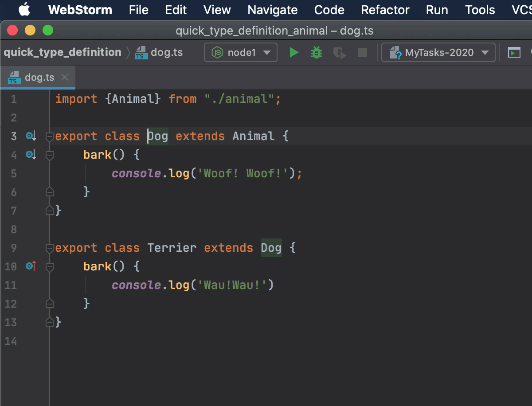Click the TypeScript icon on the dog.ts tab
532x406 pixels.
click(14, 77)
